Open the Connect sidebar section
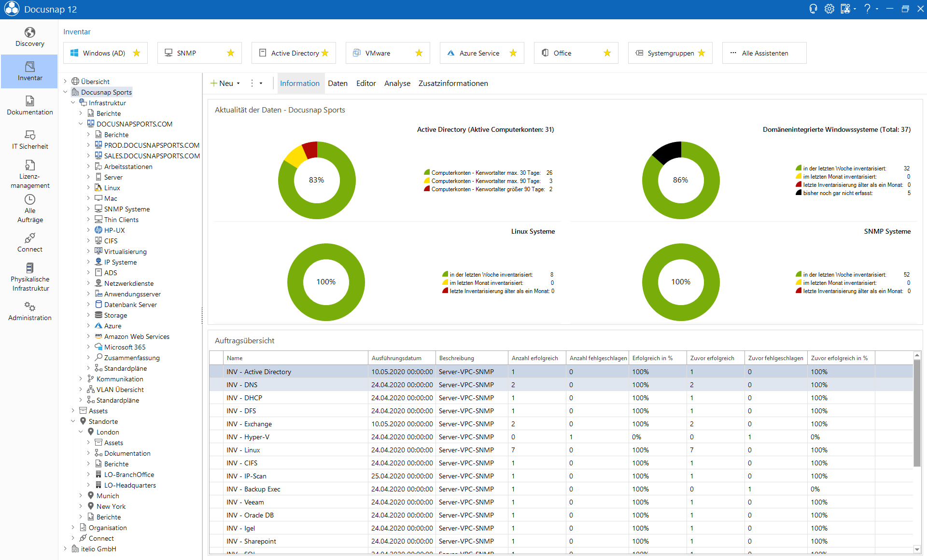927x560 pixels. [x=29, y=243]
